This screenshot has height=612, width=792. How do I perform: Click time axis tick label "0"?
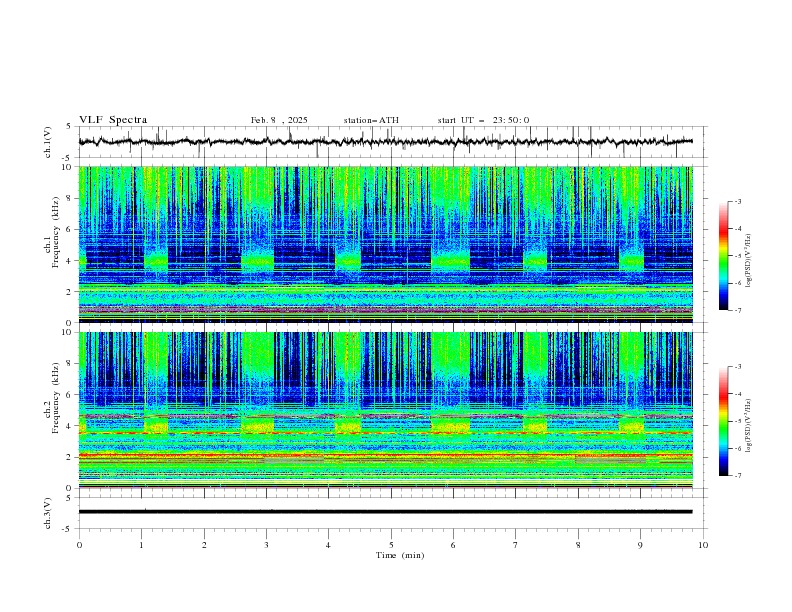(79, 545)
